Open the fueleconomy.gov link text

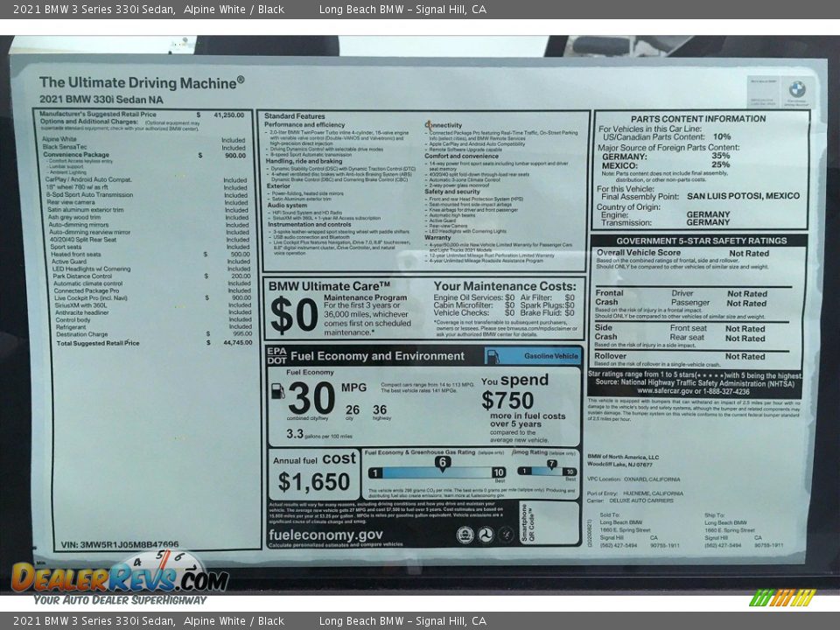(x=325, y=535)
